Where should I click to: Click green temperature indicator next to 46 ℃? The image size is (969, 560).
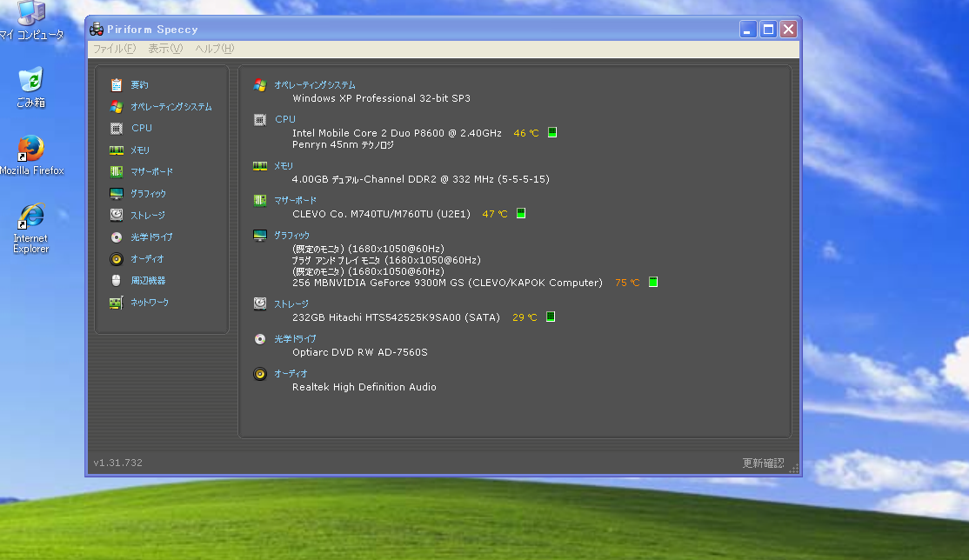click(x=552, y=132)
